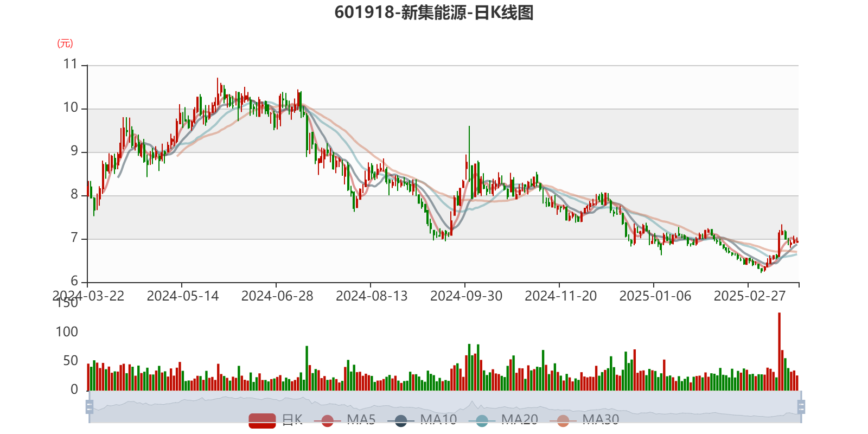
Task: Click the 11 price axis label
Action: click(x=71, y=65)
